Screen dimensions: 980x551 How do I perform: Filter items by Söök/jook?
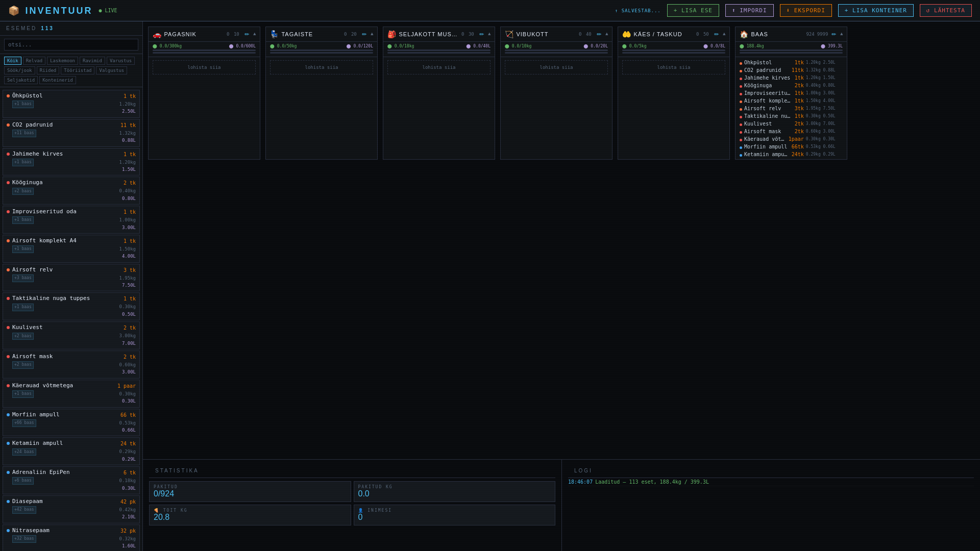19,70
